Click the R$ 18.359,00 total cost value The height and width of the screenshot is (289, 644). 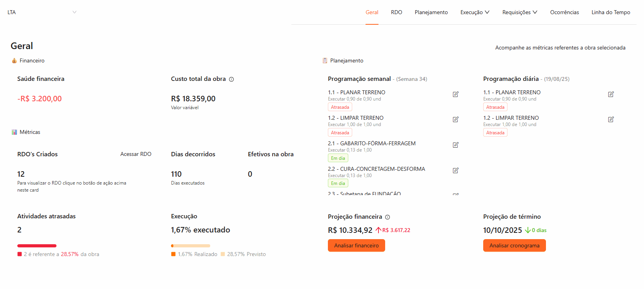click(x=193, y=99)
